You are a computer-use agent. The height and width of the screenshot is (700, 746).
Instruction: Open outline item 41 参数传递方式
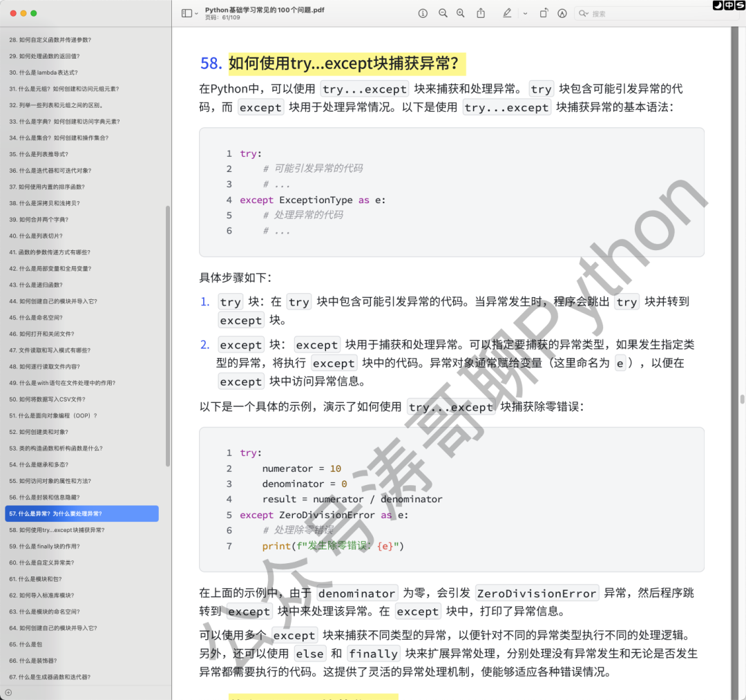[50, 252]
